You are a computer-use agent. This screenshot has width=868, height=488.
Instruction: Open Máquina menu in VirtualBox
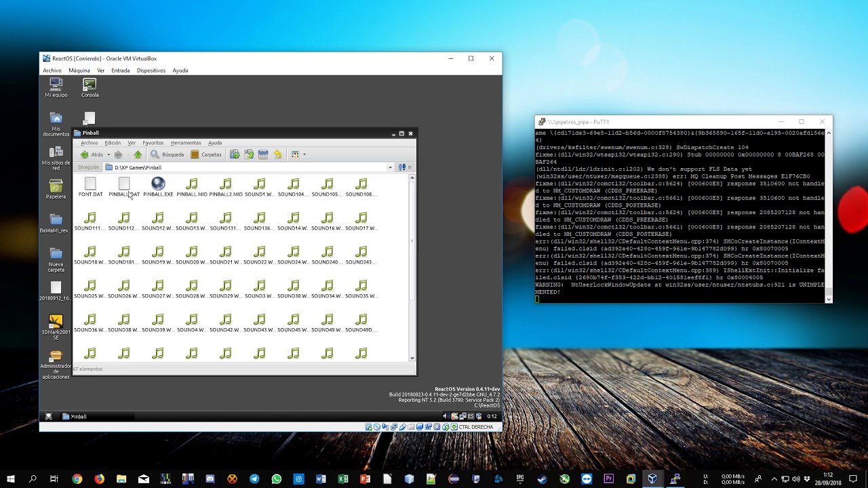click(79, 70)
